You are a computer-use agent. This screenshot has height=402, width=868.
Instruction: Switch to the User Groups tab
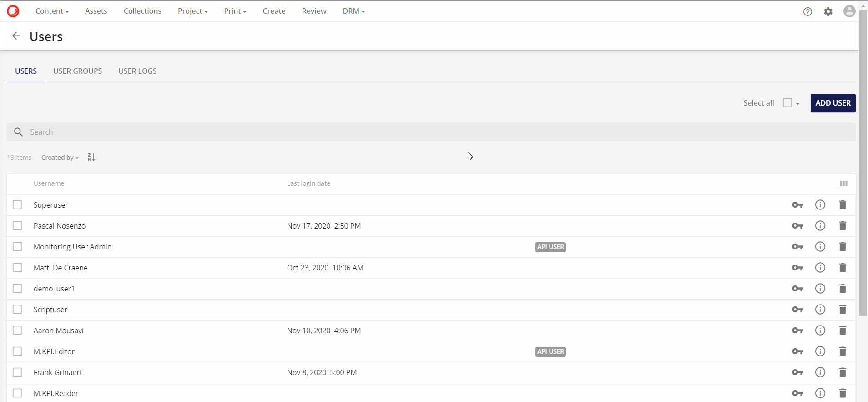tap(78, 71)
